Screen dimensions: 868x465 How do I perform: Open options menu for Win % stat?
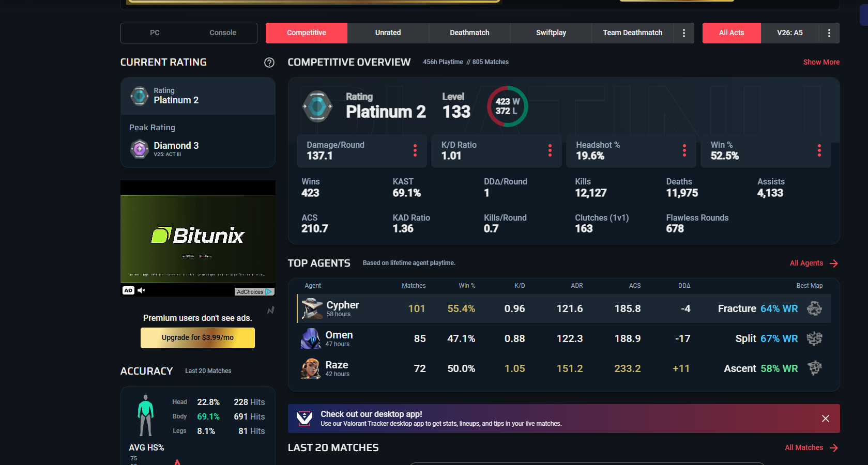click(x=819, y=150)
